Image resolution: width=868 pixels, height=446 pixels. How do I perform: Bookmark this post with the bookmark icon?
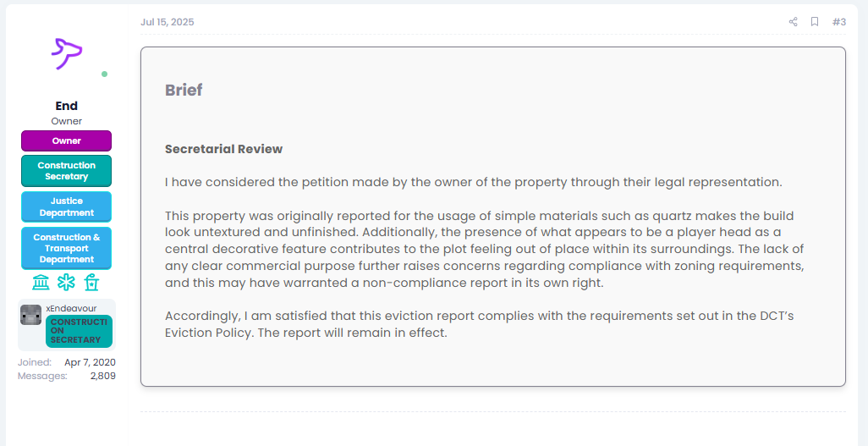(815, 22)
